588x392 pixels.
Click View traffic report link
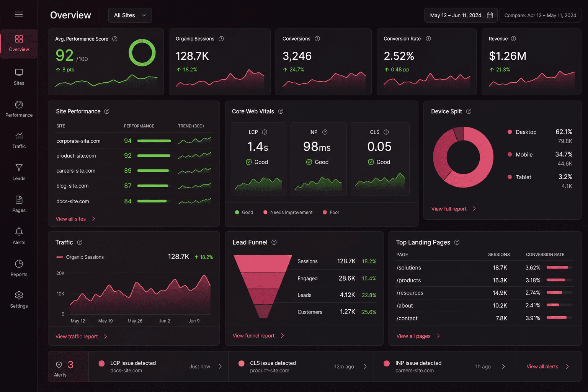click(x=81, y=336)
